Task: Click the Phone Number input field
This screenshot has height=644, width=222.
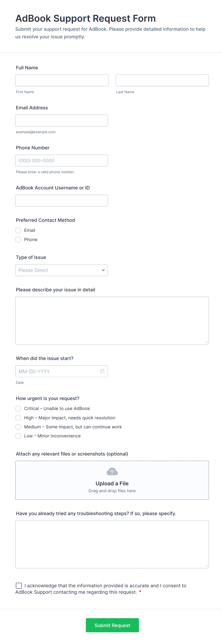Action: pyautogui.click(x=62, y=161)
